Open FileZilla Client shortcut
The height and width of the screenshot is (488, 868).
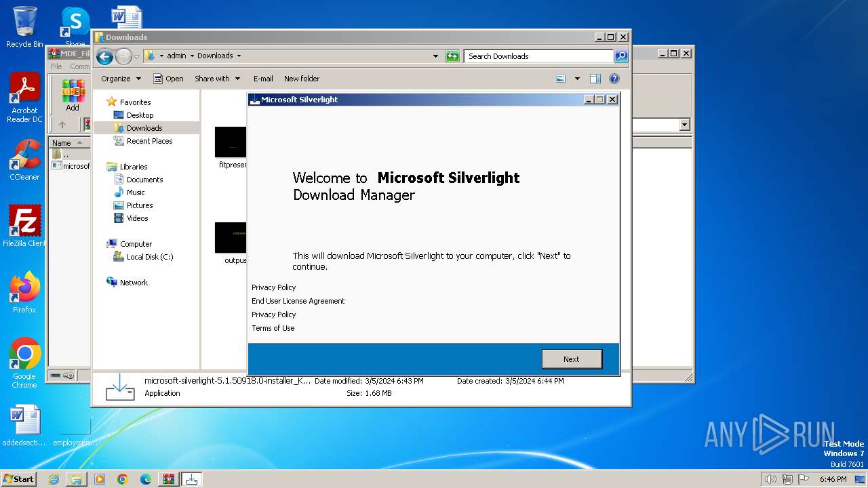[x=24, y=226]
